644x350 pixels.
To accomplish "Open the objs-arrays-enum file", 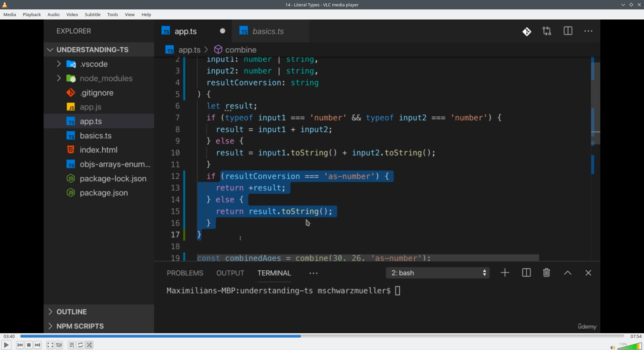I will [x=99, y=165].
